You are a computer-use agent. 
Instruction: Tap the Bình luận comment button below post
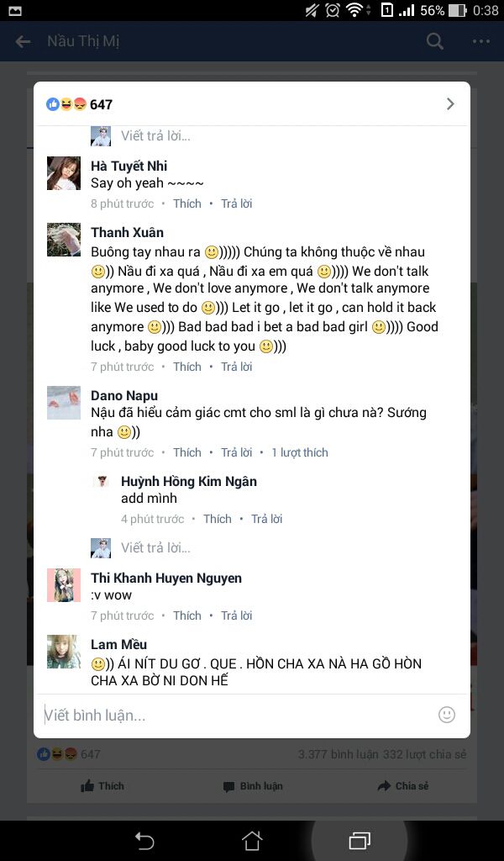tap(253, 786)
